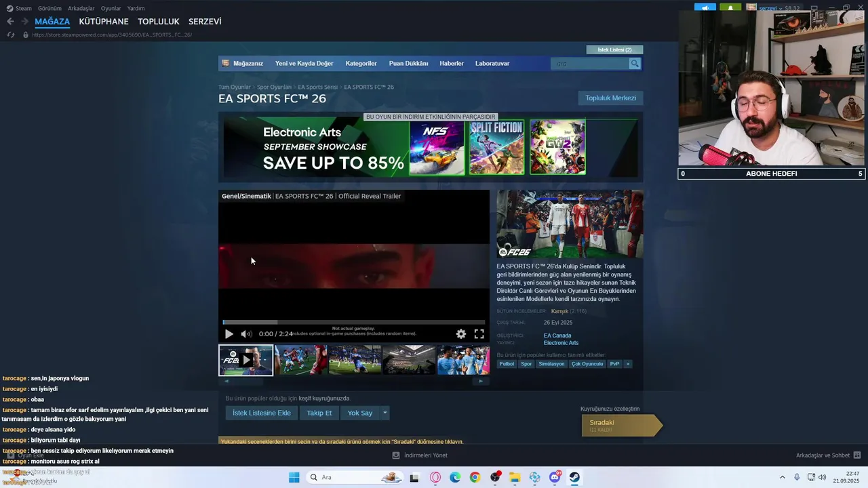This screenshot has width=868, height=488.
Task: Open Kategoriler menu
Action: [x=361, y=64]
